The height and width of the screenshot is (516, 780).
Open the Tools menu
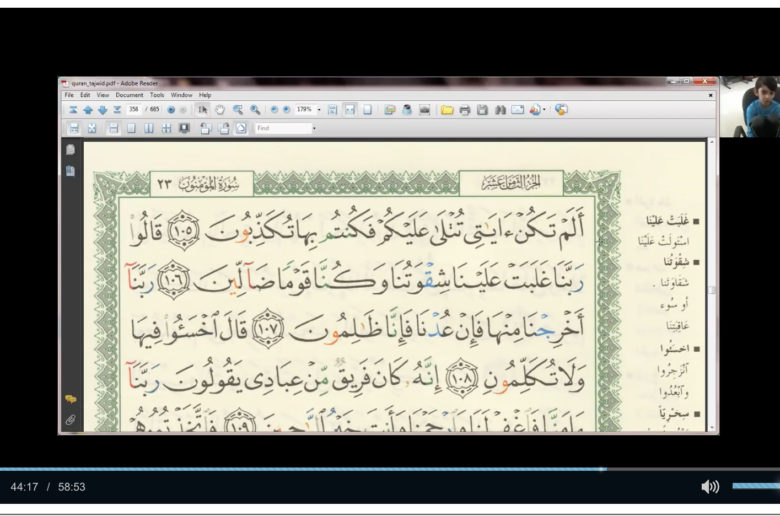pos(157,95)
